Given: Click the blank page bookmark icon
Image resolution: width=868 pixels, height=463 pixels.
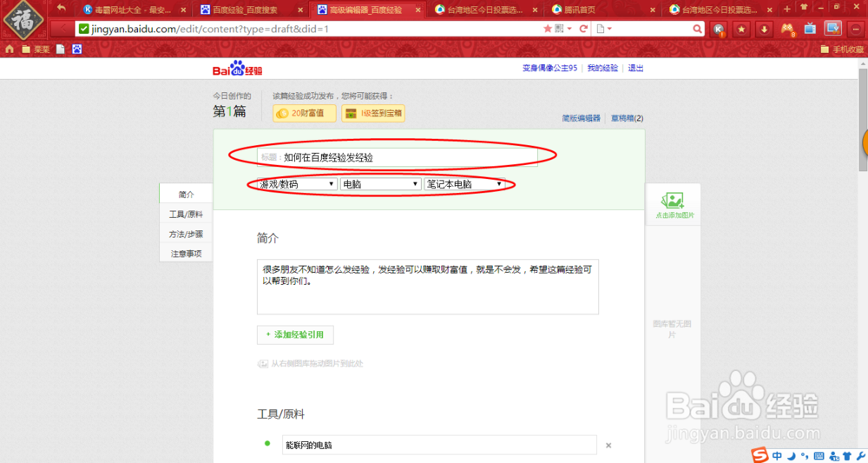Looking at the screenshot, I should pyautogui.click(x=61, y=50).
